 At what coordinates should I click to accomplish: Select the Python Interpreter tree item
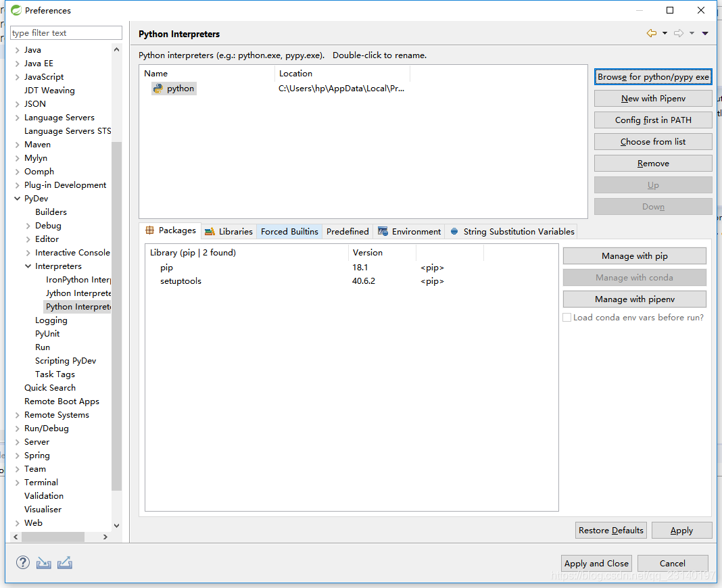(x=78, y=307)
